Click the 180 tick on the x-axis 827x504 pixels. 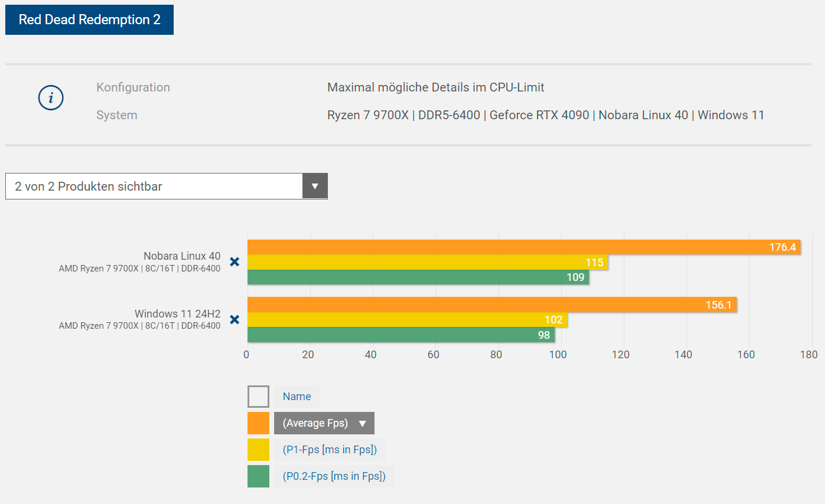809,355
